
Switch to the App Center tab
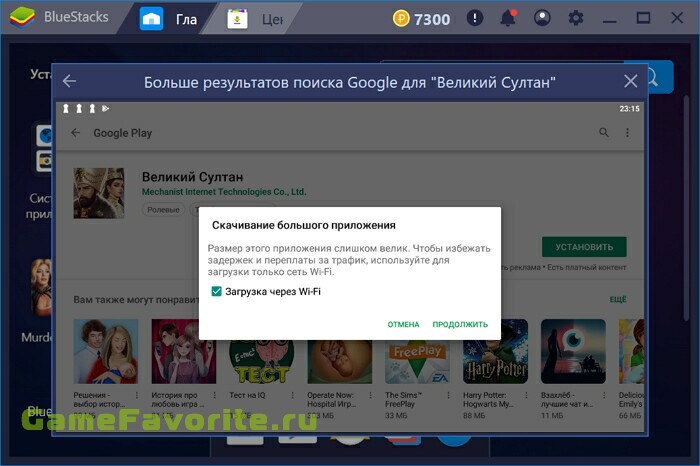[x=254, y=19]
